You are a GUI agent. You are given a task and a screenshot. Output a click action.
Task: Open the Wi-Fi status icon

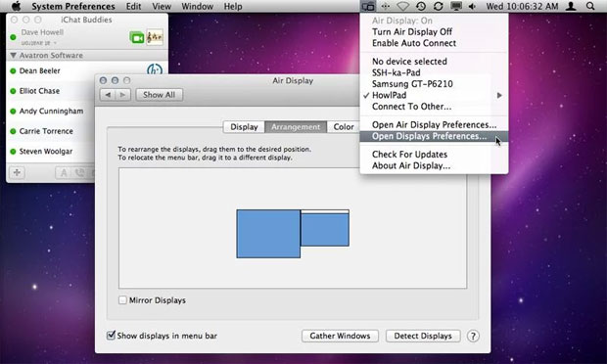(x=403, y=6)
